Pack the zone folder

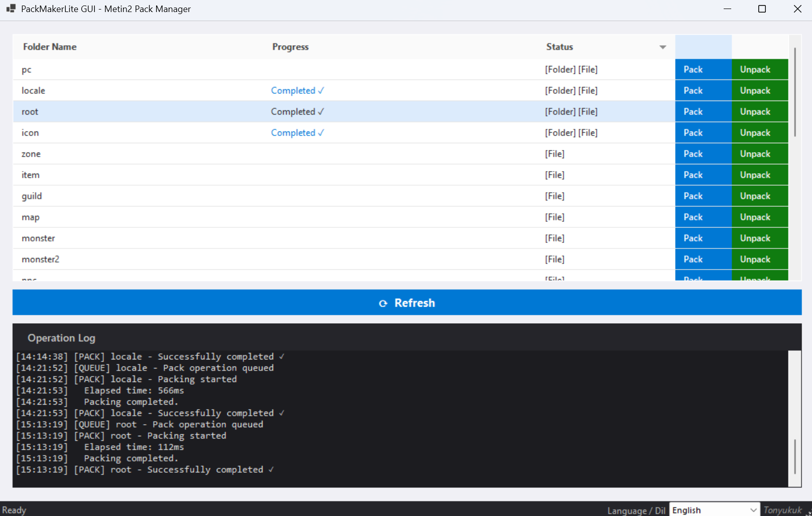pos(703,154)
